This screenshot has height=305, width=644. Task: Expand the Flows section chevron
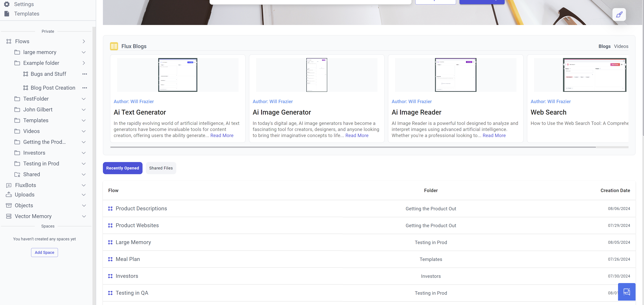tap(84, 41)
